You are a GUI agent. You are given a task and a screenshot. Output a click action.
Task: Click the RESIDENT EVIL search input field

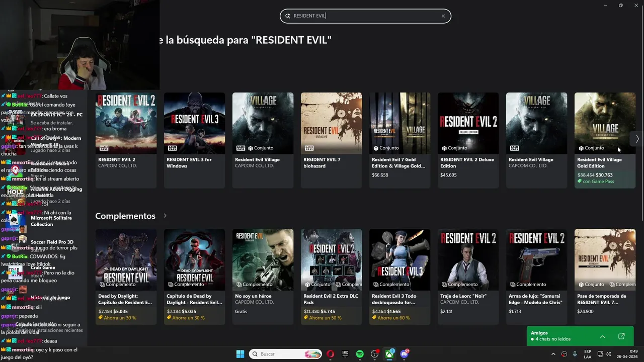[365, 16]
